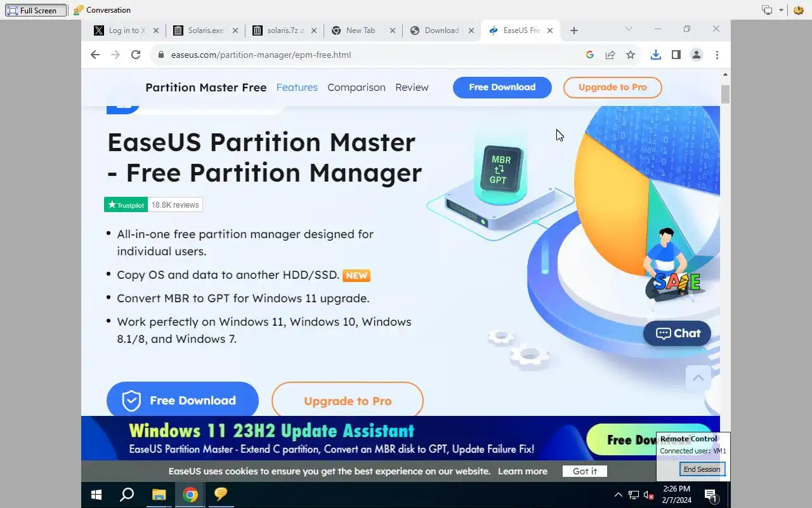Click the Chrome back arrow
Image resolution: width=812 pixels, height=508 pixels.
[x=95, y=55]
